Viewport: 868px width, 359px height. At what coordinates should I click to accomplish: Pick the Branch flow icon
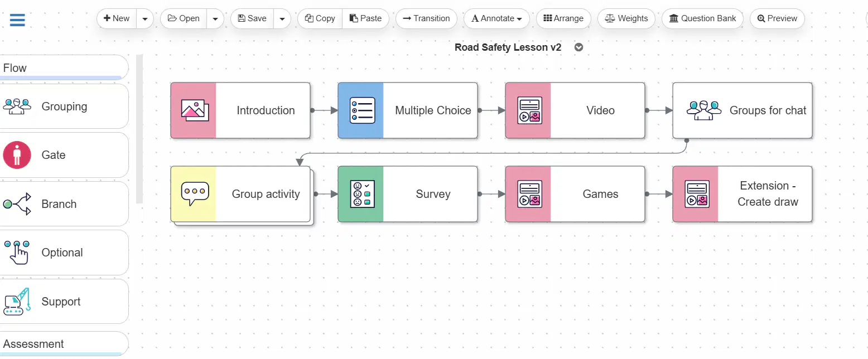tap(17, 204)
